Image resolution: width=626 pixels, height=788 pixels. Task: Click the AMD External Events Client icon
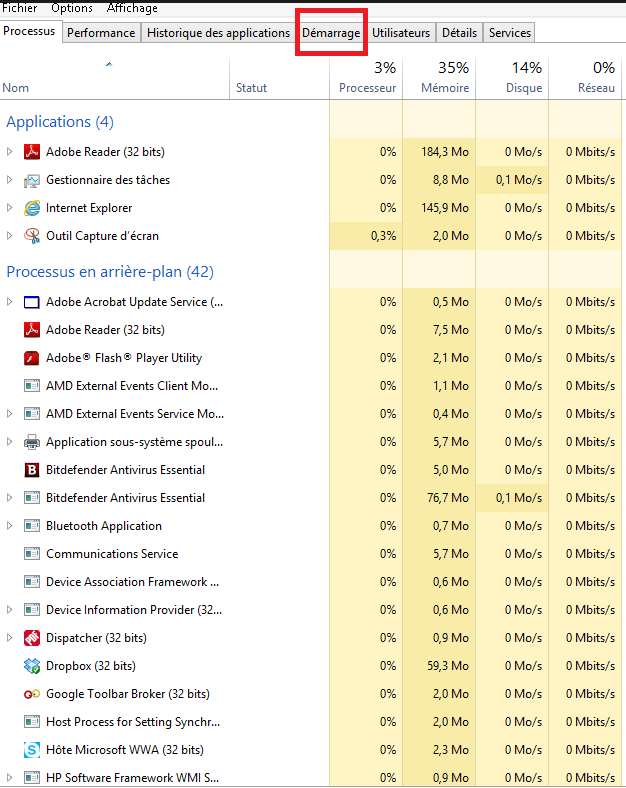click(x=32, y=386)
